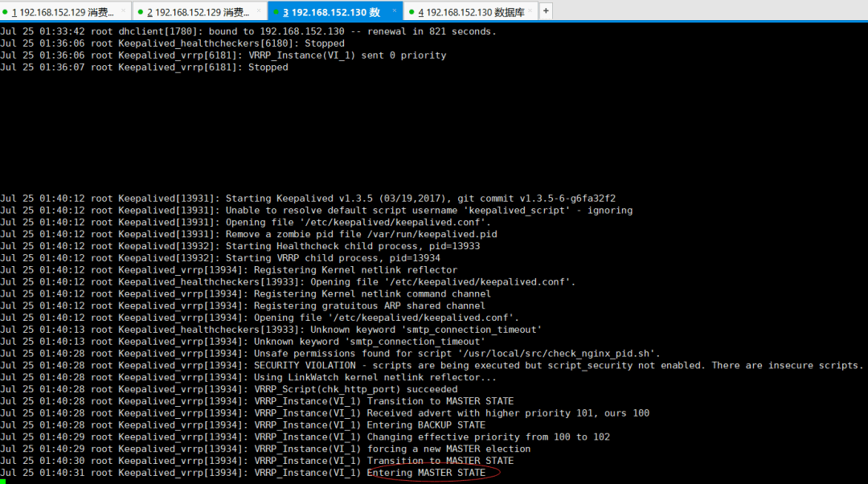Screen dimensions: 868x484
Task: Click 'Starting Healthcheck child process, pid=13933'
Action: coord(353,246)
